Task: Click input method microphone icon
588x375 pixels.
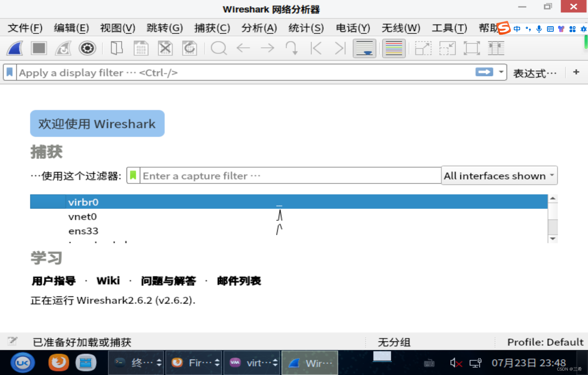Action: coord(539,29)
